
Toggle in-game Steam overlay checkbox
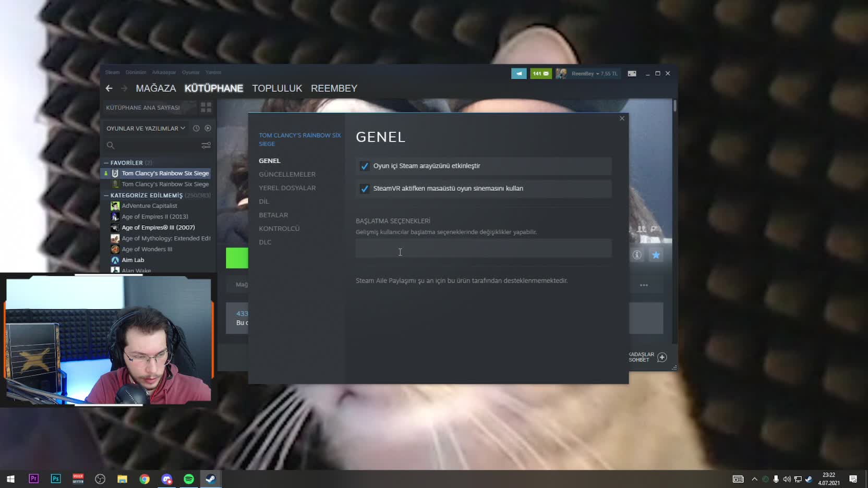pyautogui.click(x=365, y=166)
